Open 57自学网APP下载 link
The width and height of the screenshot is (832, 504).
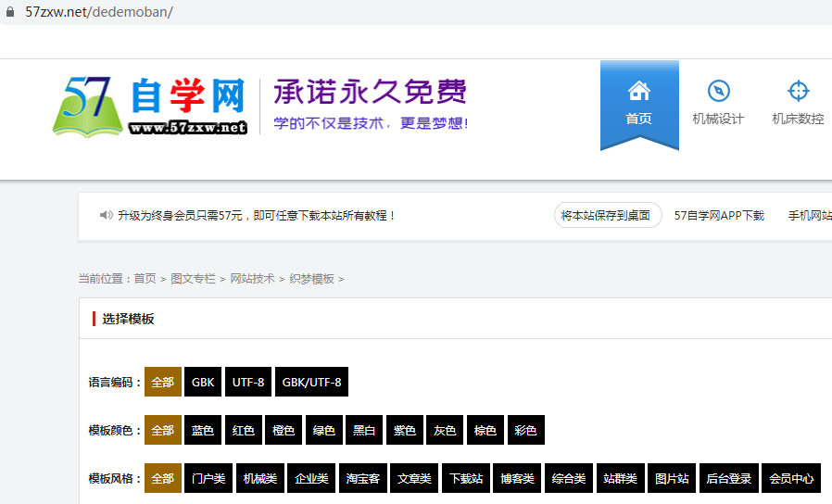[x=719, y=215]
